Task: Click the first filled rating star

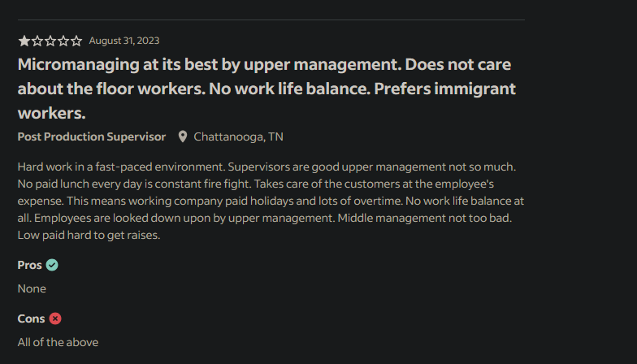Action: pos(24,41)
